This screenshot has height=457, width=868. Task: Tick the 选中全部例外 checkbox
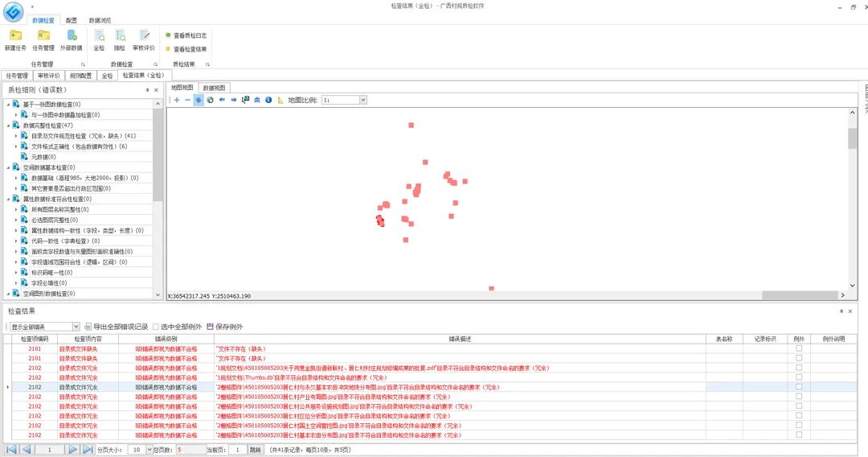point(156,327)
